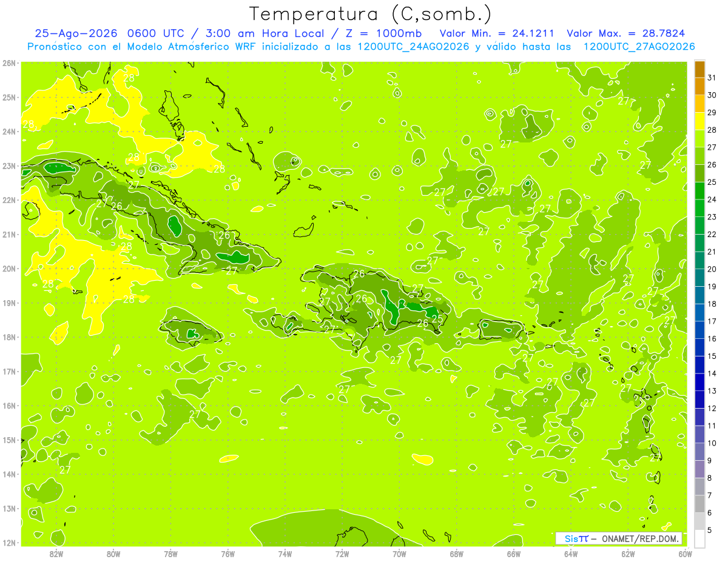Click the color bar label '24'
Screen dimensions: 728x562
click(712, 199)
